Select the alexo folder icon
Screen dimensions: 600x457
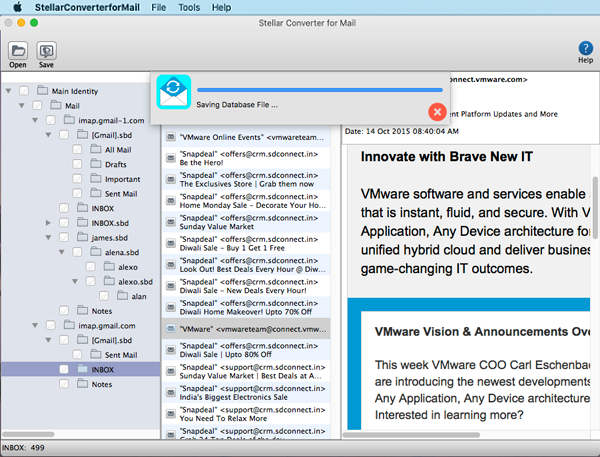coord(109,266)
